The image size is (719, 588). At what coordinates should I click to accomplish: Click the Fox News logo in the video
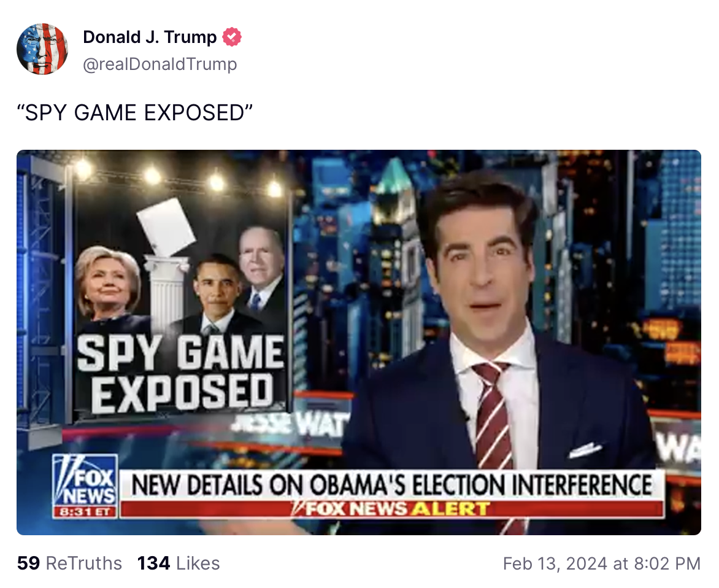pyautogui.click(x=85, y=480)
